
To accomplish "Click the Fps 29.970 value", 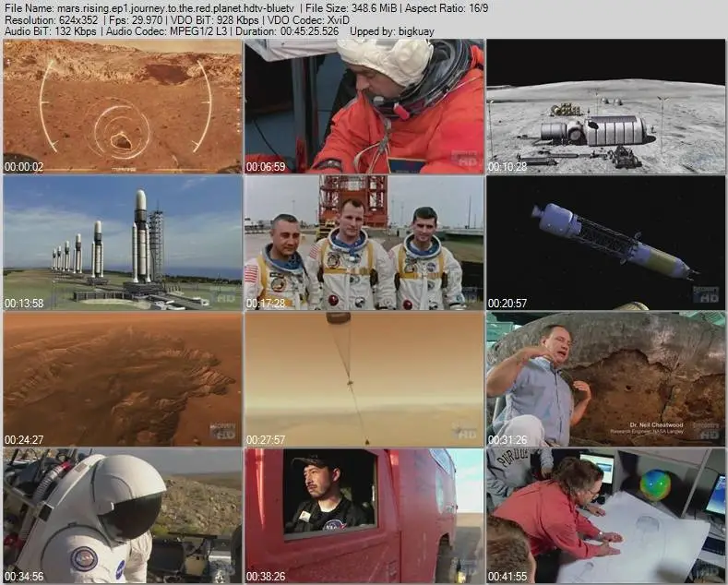I will (x=136, y=20).
